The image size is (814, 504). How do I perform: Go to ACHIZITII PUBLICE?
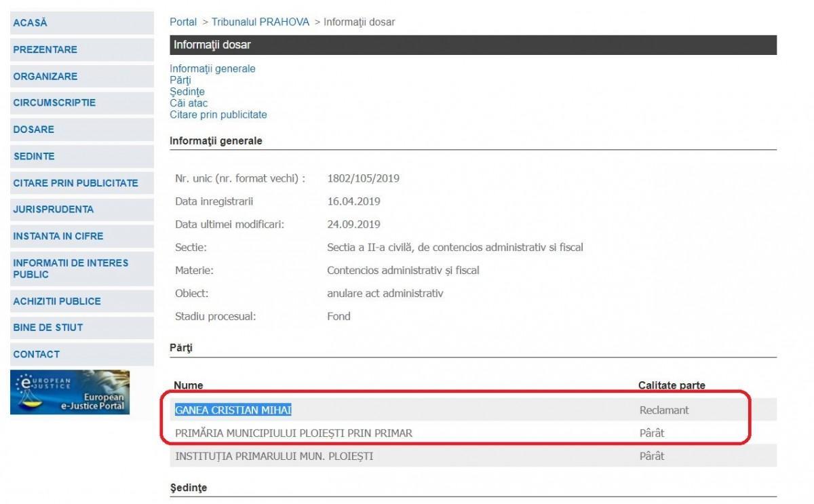click(x=57, y=301)
